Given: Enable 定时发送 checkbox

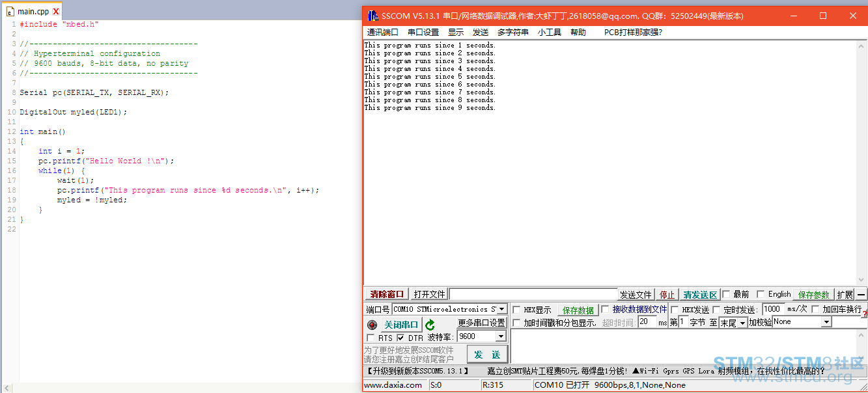Looking at the screenshot, I should pyautogui.click(x=716, y=310).
